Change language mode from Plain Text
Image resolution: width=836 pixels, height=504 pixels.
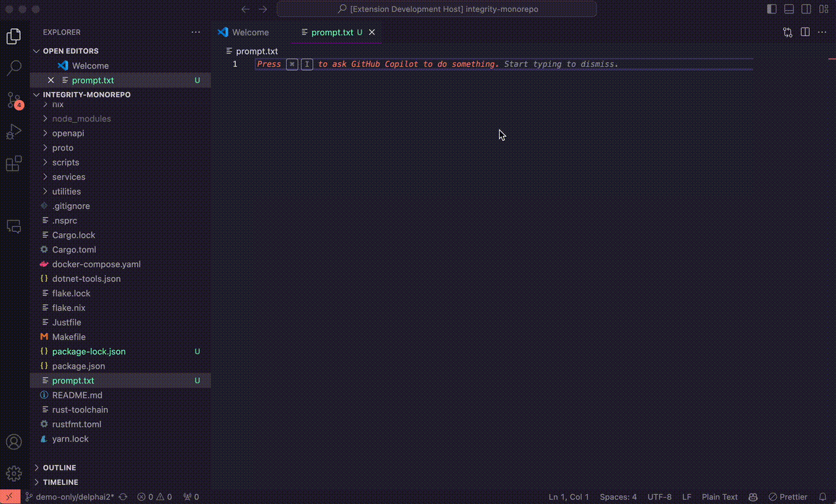[719, 497]
